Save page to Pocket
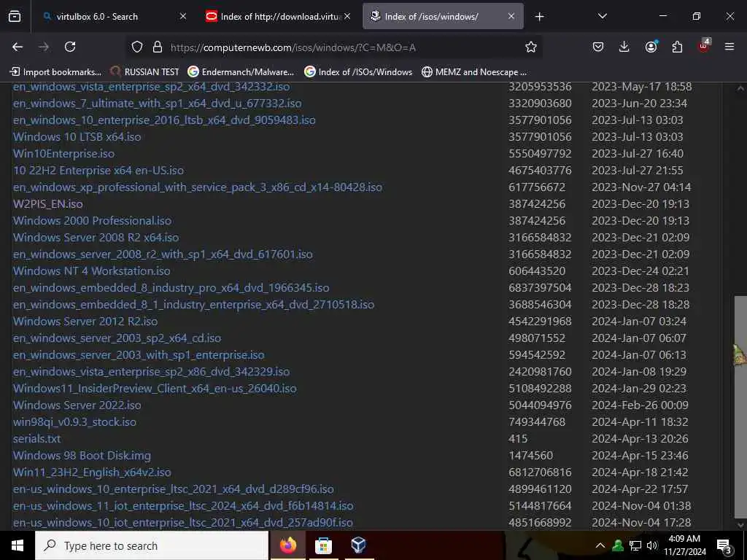This screenshot has width=747, height=560. [598, 47]
